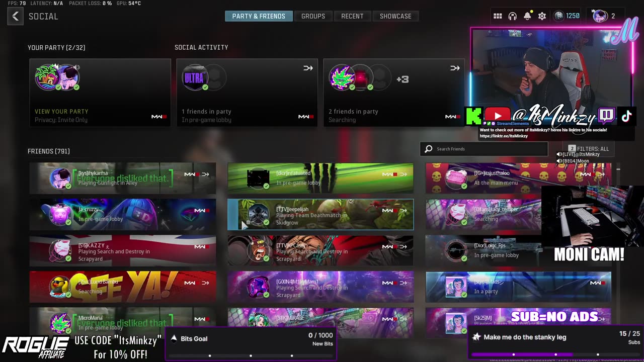Open the headset audio settings icon
Viewport: 644px width, 362px height.
[x=513, y=16]
